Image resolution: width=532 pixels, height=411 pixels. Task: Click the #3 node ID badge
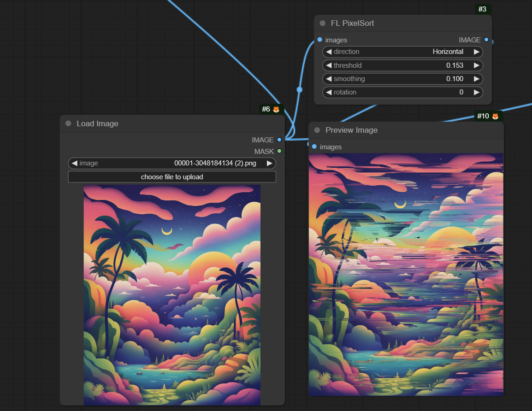tap(482, 9)
